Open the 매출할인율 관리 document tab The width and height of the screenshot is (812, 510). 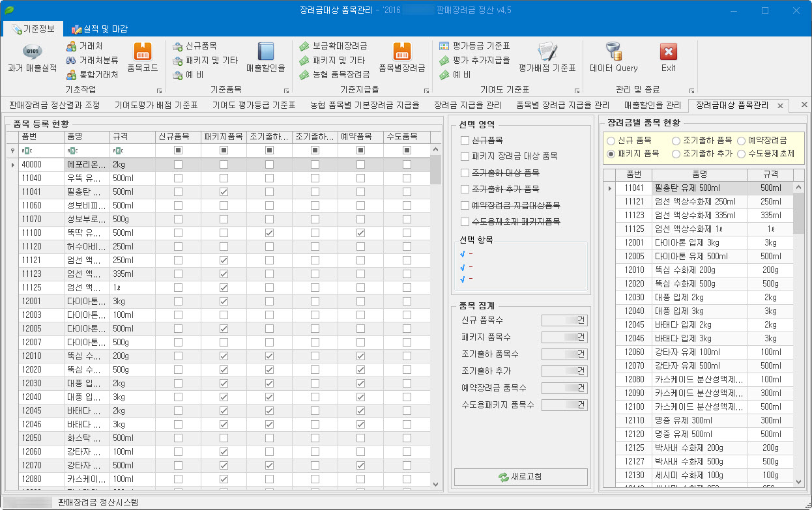(x=652, y=105)
